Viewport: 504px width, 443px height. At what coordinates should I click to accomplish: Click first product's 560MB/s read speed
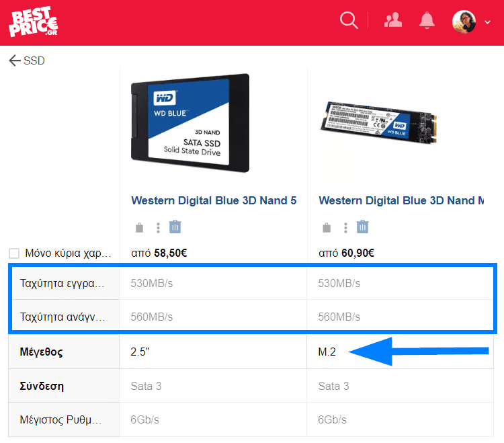(x=152, y=317)
